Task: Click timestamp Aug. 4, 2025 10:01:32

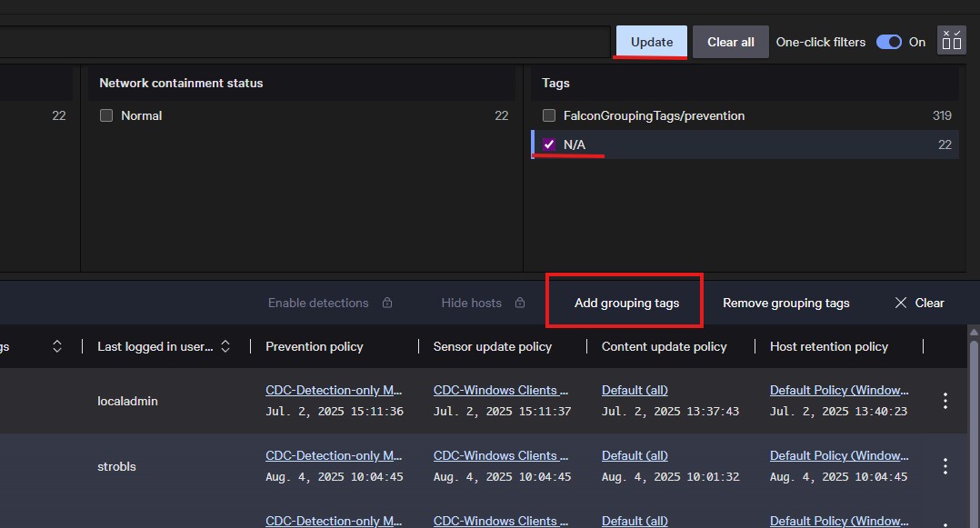Action: click(x=670, y=477)
